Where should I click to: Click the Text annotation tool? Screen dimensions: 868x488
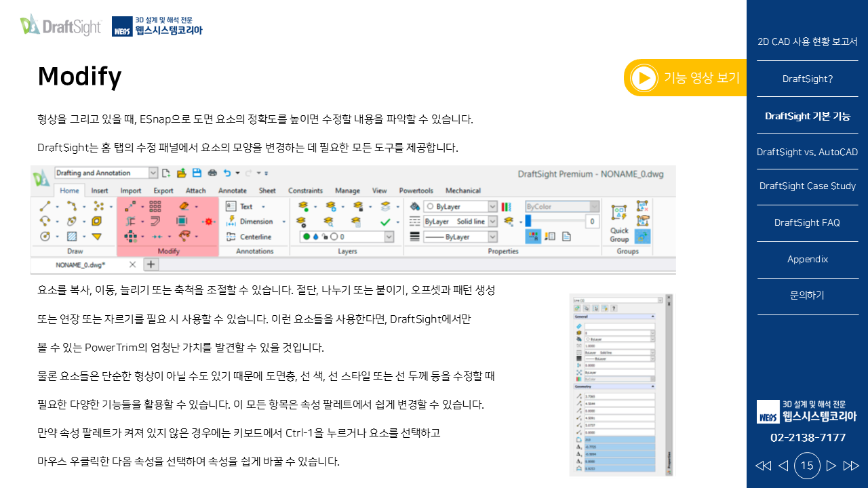[240, 206]
